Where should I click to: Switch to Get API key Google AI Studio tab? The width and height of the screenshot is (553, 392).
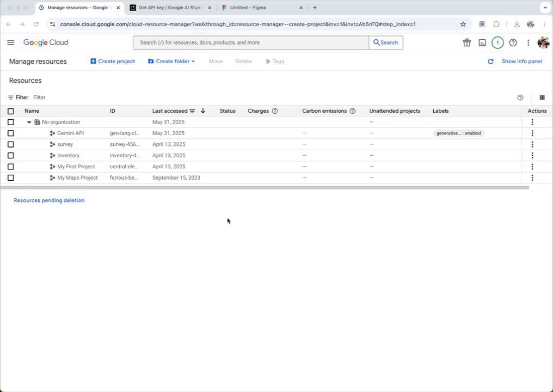(x=171, y=8)
